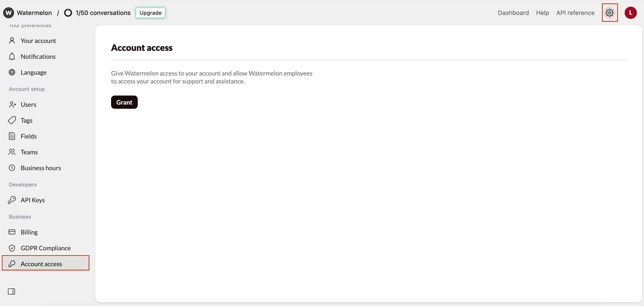The width and height of the screenshot is (644, 306).
Task: Open the API reference link
Action: (x=575, y=13)
